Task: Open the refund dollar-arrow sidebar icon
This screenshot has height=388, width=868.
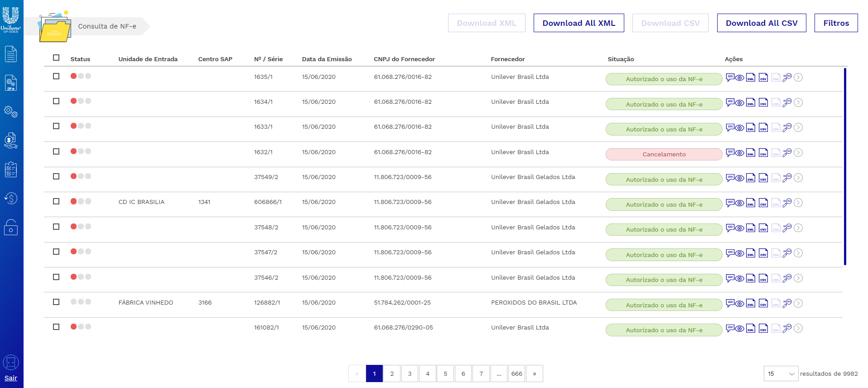Action: pyautogui.click(x=11, y=198)
